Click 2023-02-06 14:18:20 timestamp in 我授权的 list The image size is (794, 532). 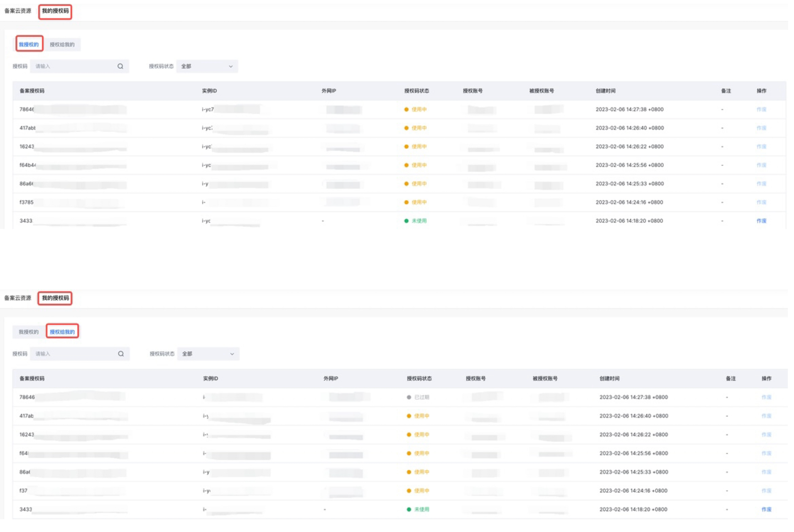(x=629, y=221)
